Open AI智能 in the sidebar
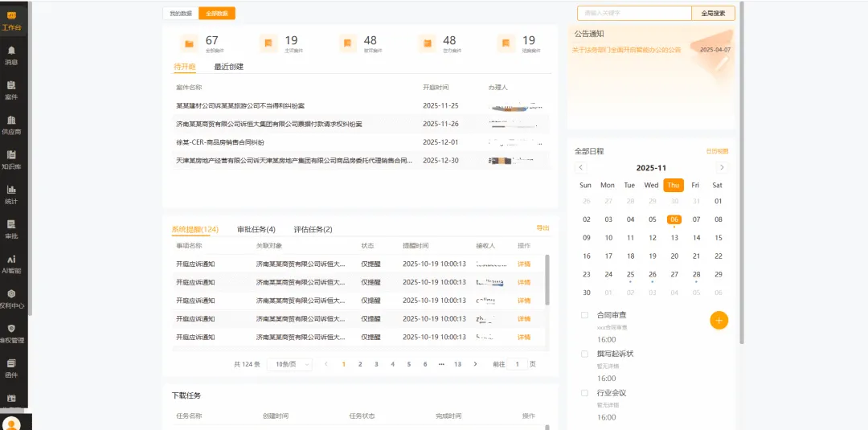868x430 pixels. point(11,264)
